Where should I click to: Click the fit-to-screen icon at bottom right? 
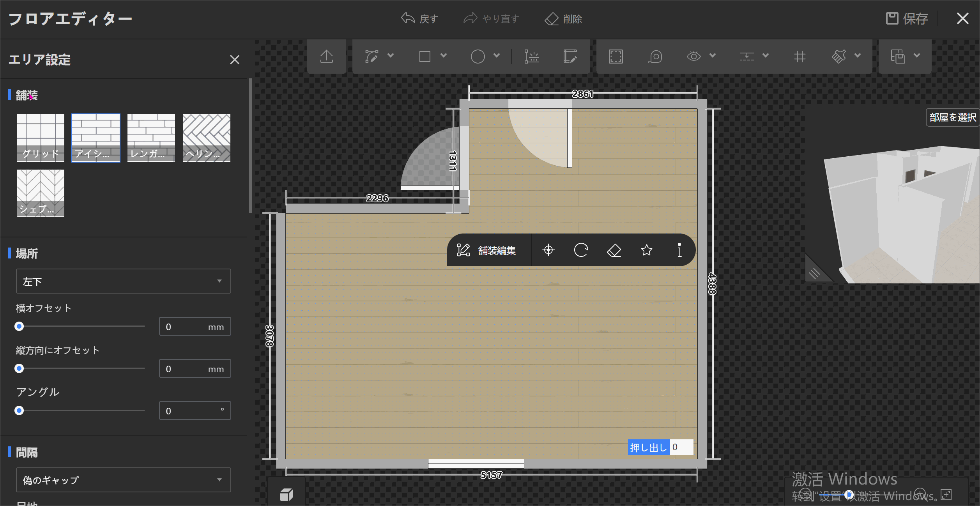click(946, 495)
